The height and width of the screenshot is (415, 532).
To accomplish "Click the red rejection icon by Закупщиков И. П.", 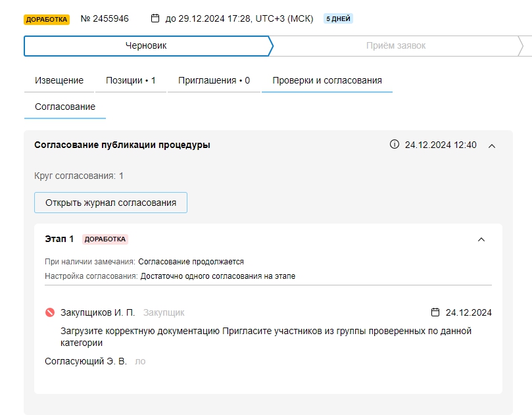I will click(x=50, y=312).
